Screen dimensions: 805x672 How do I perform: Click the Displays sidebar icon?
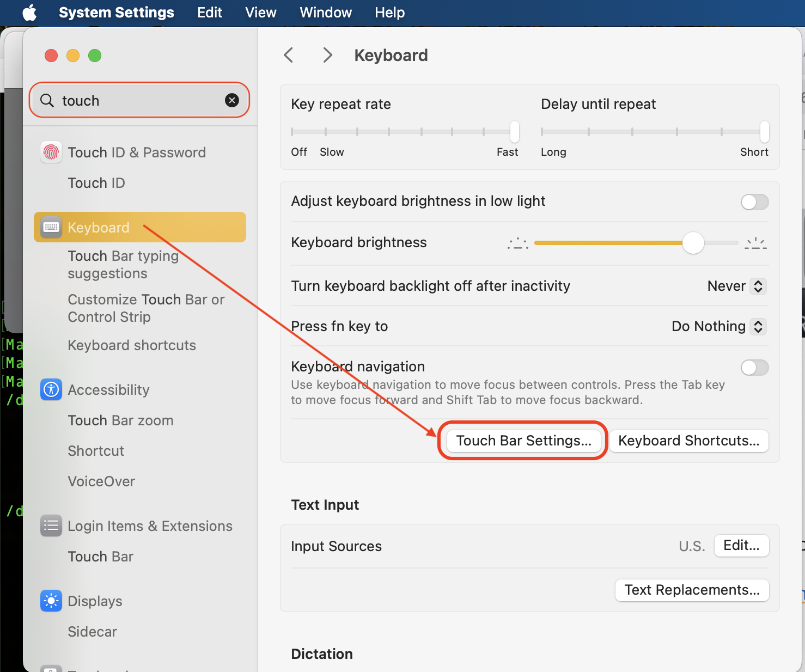click(x=51, y=601)
